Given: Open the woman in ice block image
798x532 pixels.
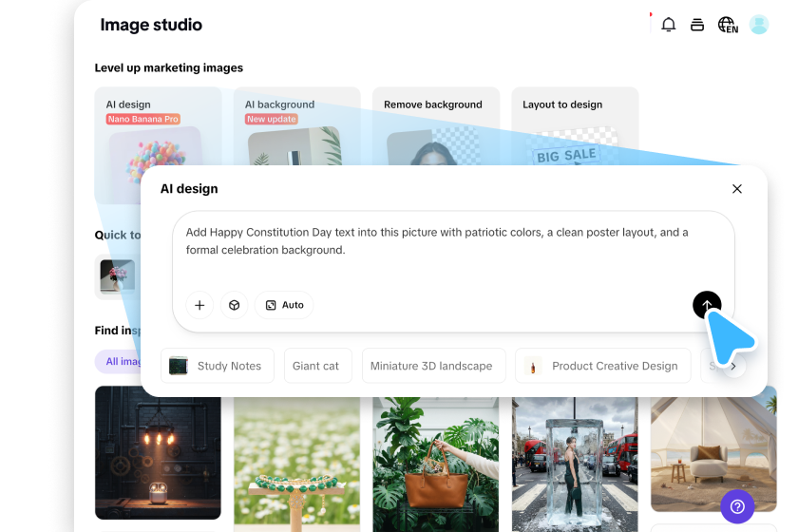Looking at the screenshot, I should [575, 465].
